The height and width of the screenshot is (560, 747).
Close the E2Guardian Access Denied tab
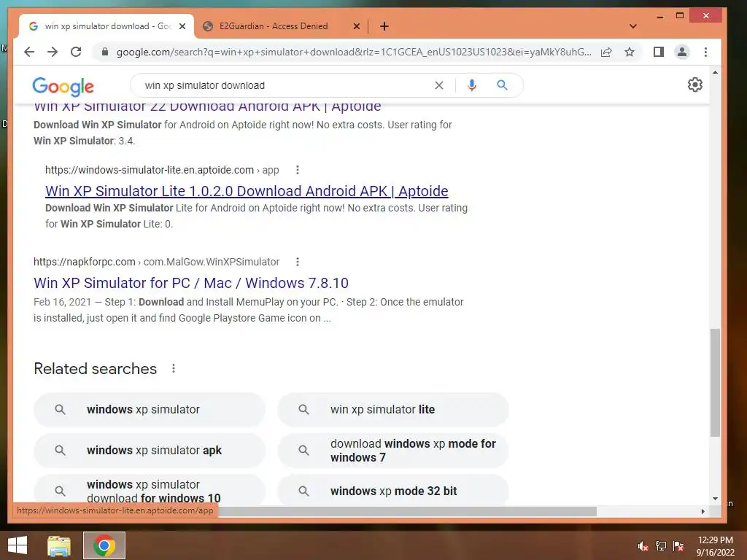click(x=356, y=26)
